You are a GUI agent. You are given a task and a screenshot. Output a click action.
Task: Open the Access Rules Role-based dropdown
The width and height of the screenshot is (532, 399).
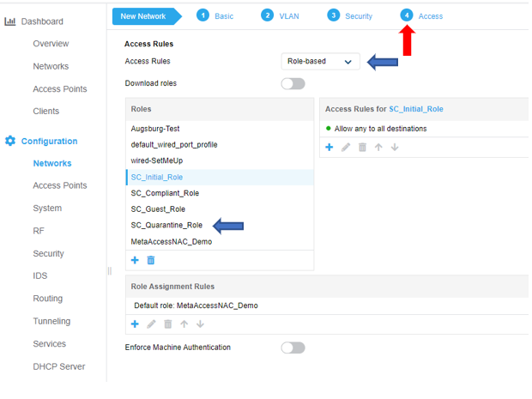(x=320, y=62)
